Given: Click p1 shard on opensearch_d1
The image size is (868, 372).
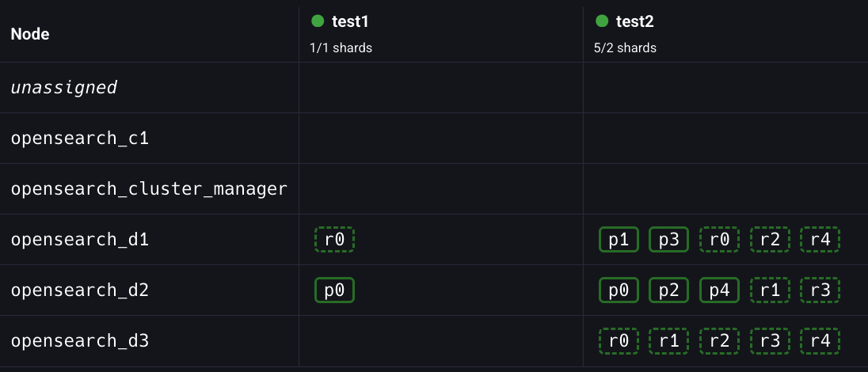Looking at the screenshot, I should point(619,239).
